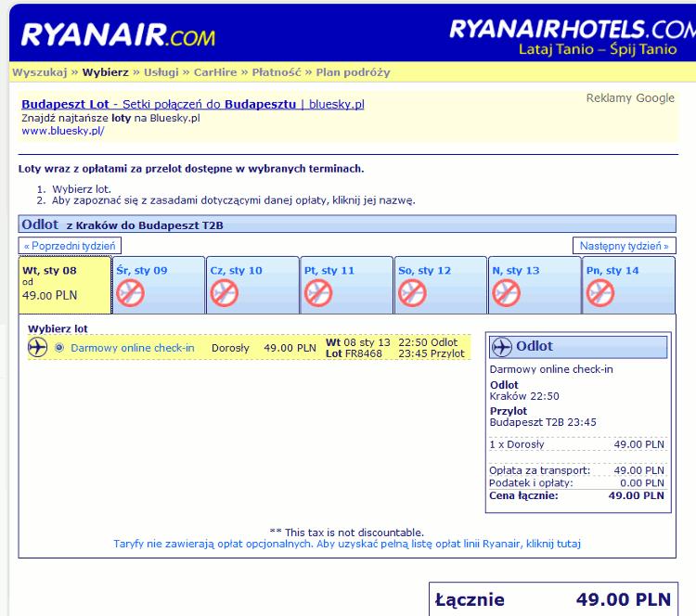Click 'Wybierz lot' heading
Screen dimensions: 696x616
click(58, 328)
